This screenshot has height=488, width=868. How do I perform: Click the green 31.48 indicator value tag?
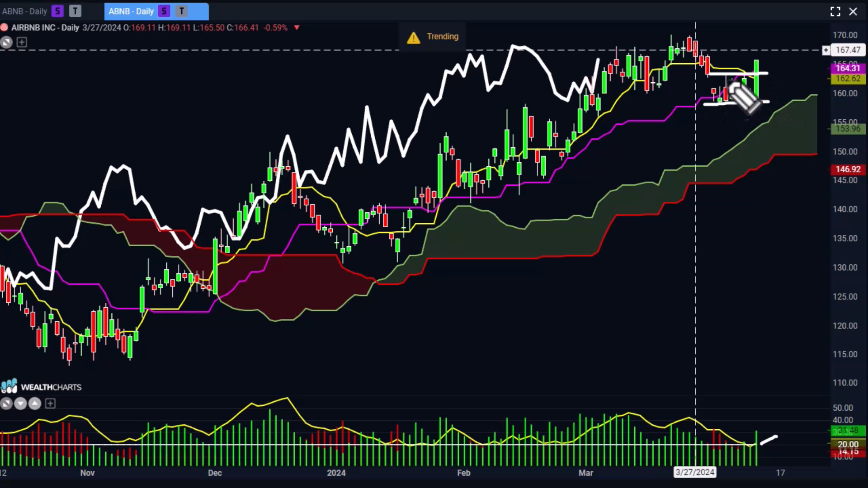(x=848, y=431)
